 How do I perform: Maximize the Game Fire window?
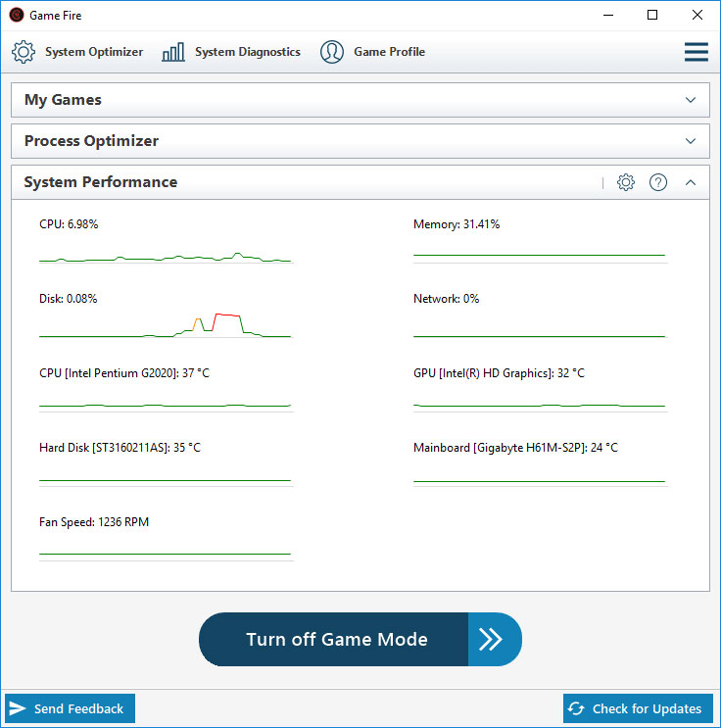tap(652, 16)
